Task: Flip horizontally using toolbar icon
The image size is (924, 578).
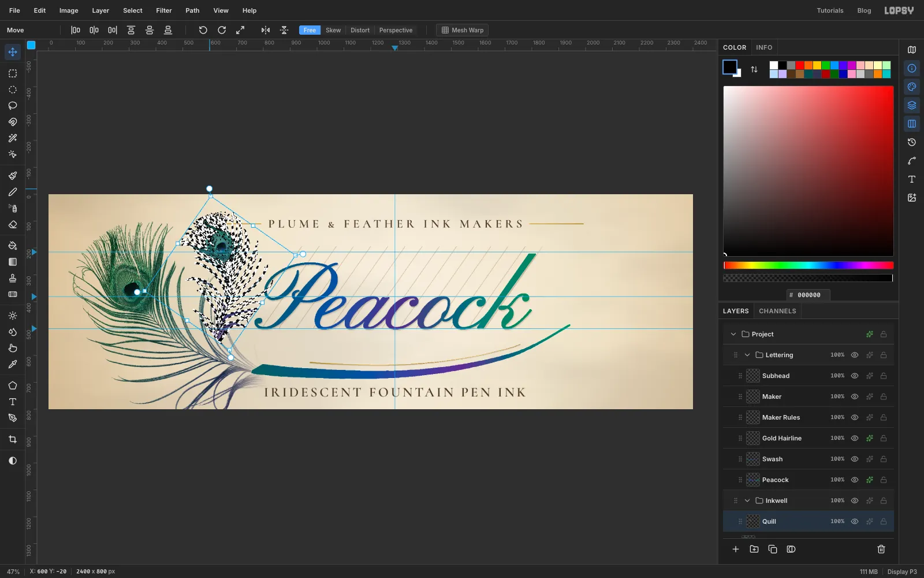Action: tap(266, 30)
